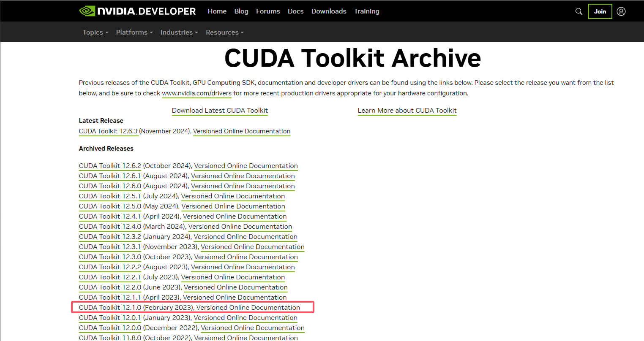Open CUDA Toolkit 12.3.0 link

pos(110,257)
